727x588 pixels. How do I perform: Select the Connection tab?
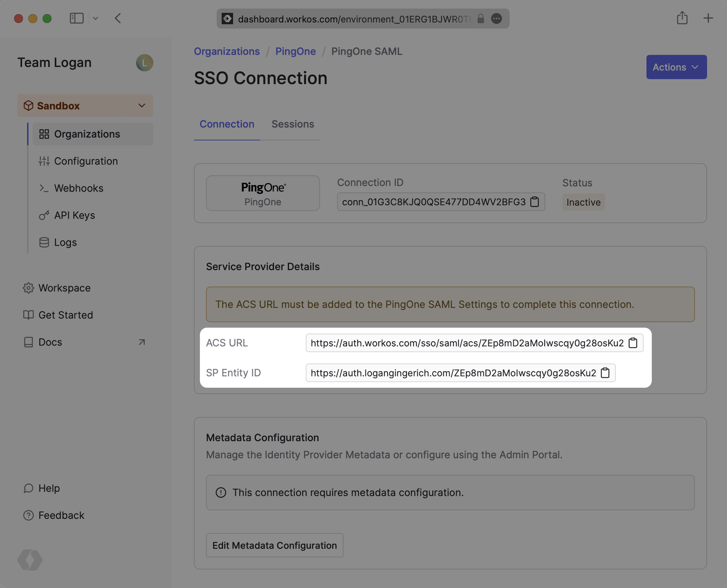pos(227,124)
